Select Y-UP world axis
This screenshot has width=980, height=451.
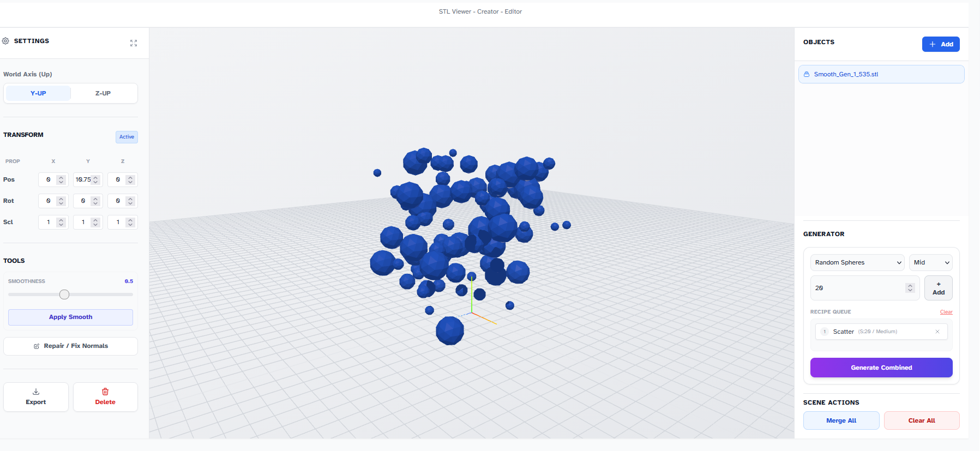click(38, 93)
